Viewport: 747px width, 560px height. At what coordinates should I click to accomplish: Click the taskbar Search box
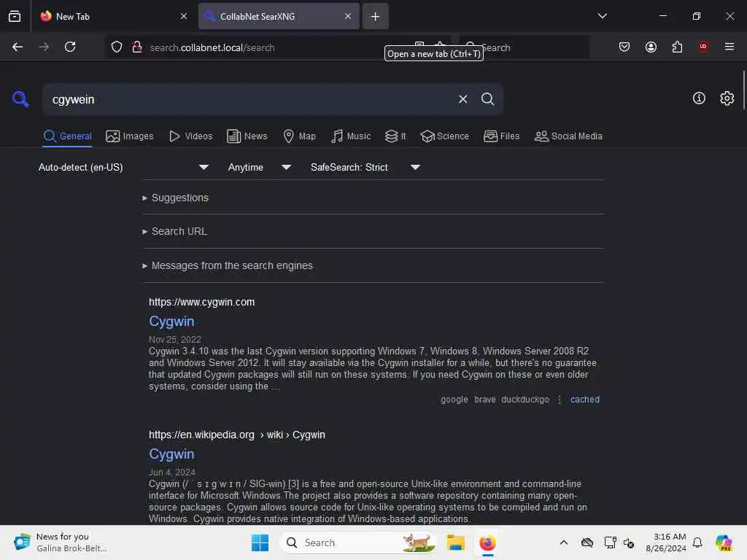[357, 542]
